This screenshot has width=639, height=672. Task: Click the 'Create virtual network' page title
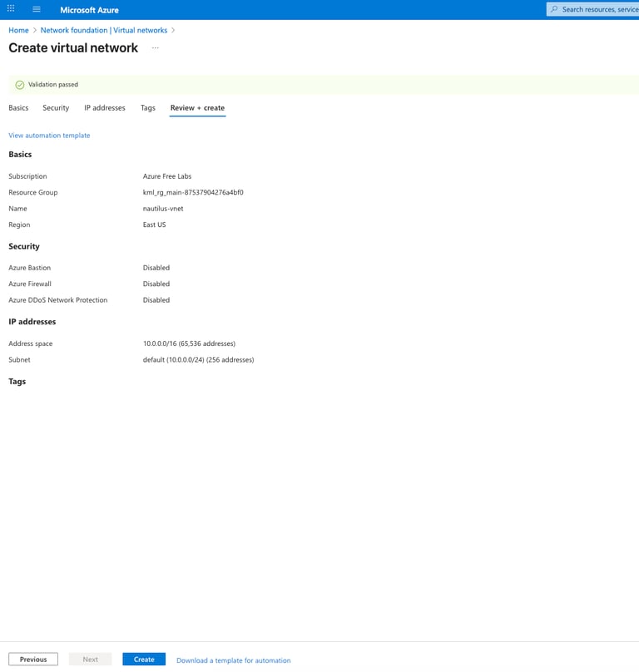click(x=73, y=47)
